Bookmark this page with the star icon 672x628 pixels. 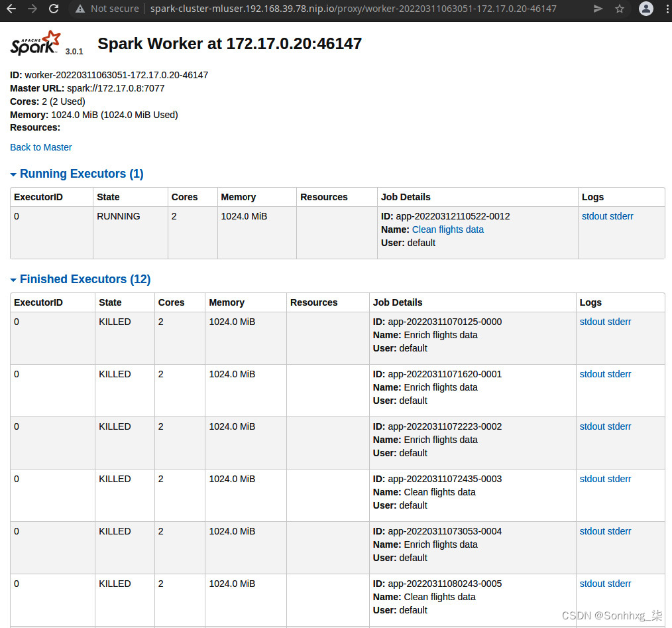(619, 9)
